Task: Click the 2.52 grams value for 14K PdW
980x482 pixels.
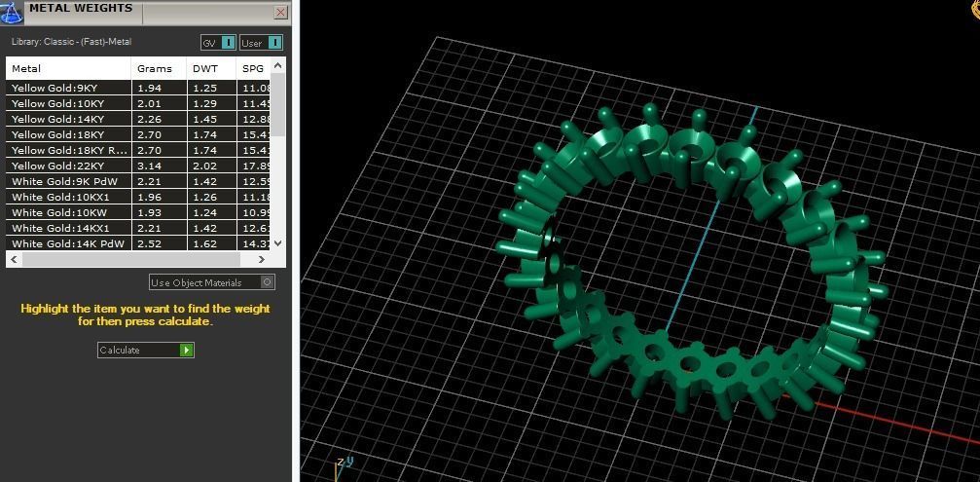Action: pyautogui.click(x=149, y=243)
